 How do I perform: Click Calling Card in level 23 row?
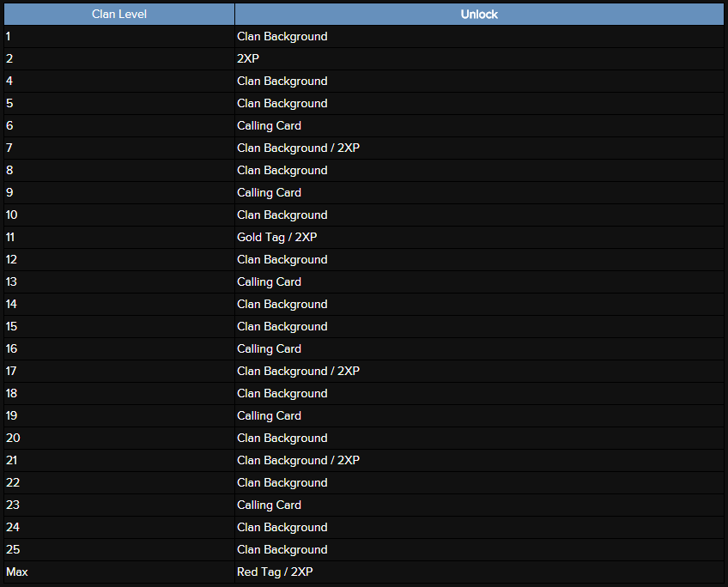point(479,505)
